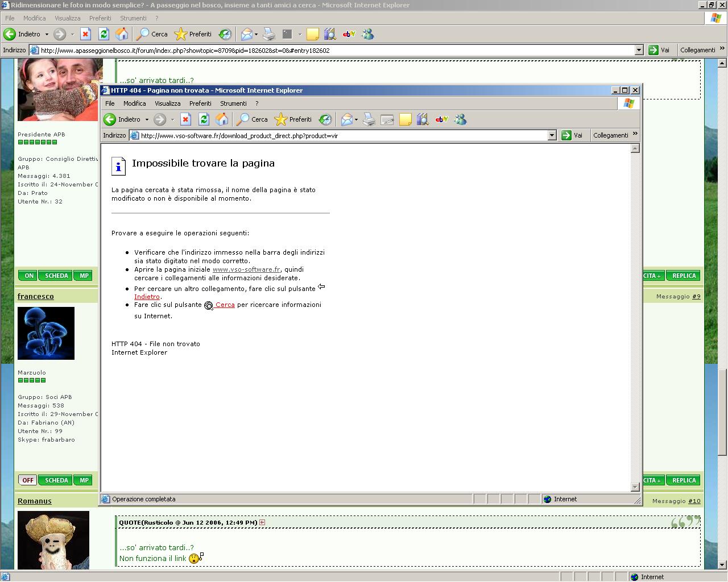Open the Visualizza menu in the HTTP 404 window
The height and width of the screenshot is (582, 728).
pyautogui.click(x=167, y=103)
